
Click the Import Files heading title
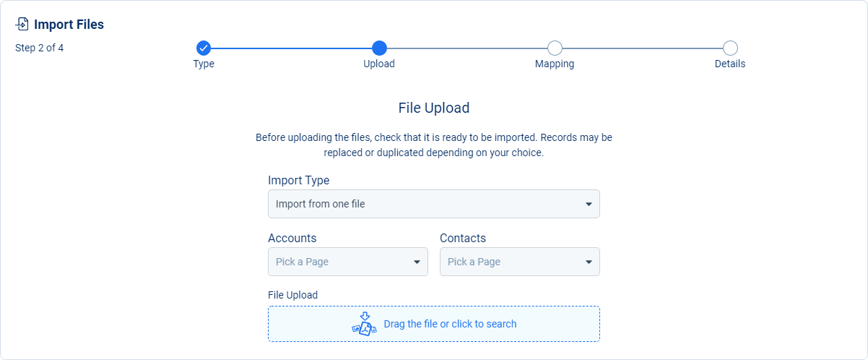click(x=69, y=25)
